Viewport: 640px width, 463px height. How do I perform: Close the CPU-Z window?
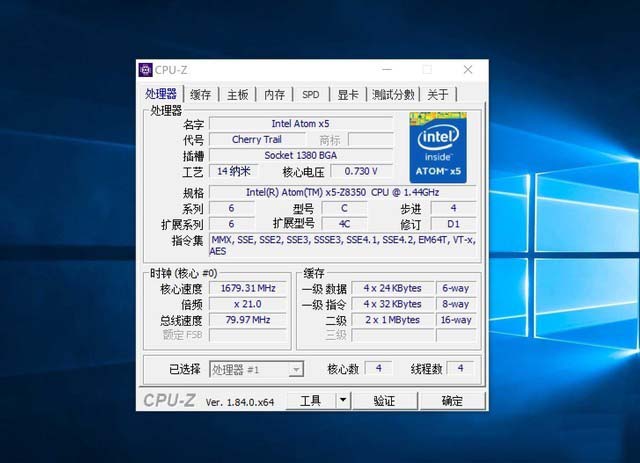pyautogui.click(x=467, y=70)
